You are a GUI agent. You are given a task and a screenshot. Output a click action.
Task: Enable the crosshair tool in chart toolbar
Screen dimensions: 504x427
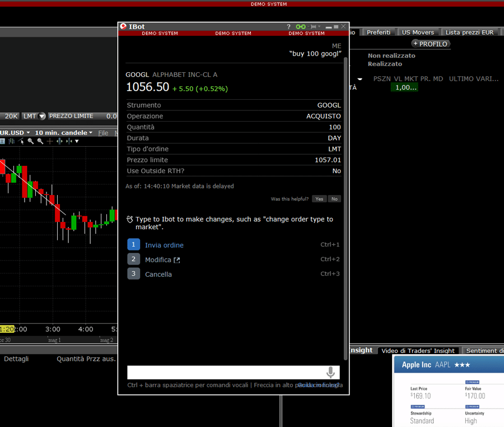[50, 141]
